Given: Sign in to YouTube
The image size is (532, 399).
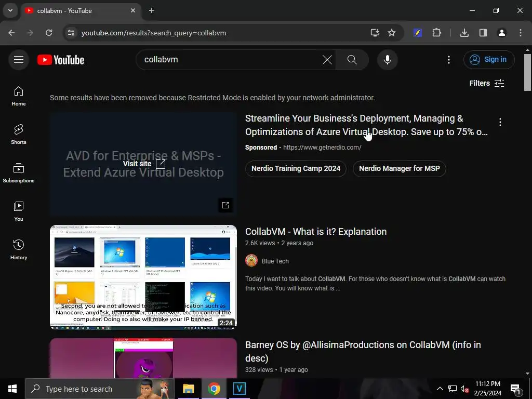Looking at the screenshot, I should tap(488, 60).
